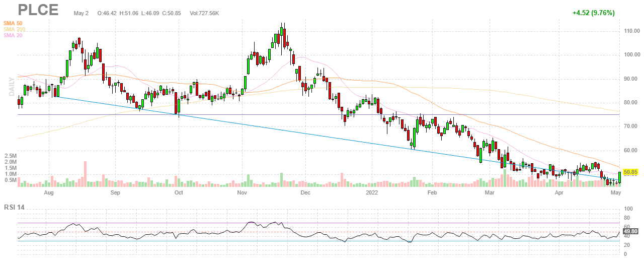The height and width of the screenshot is (262, 644).
Task: Click the DAILY timeframe label
Action: (11, 86)
